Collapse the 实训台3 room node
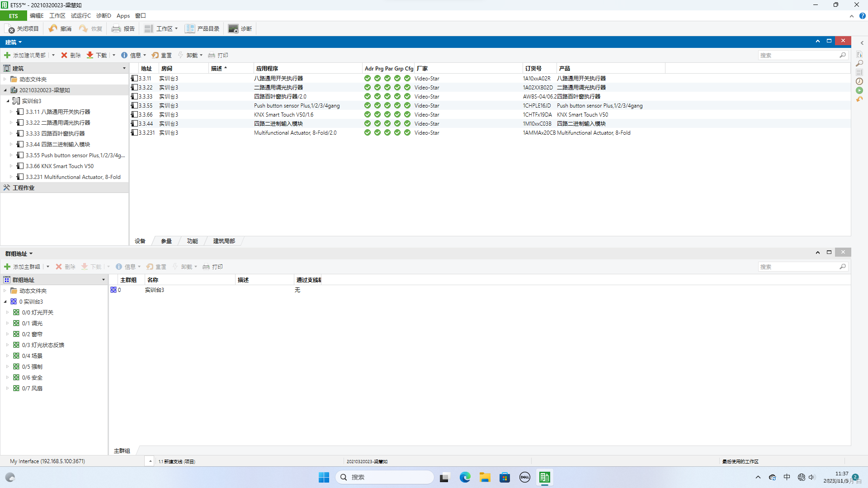The height and width of the screenshot is (488, 868). click(x=8, y=101)
